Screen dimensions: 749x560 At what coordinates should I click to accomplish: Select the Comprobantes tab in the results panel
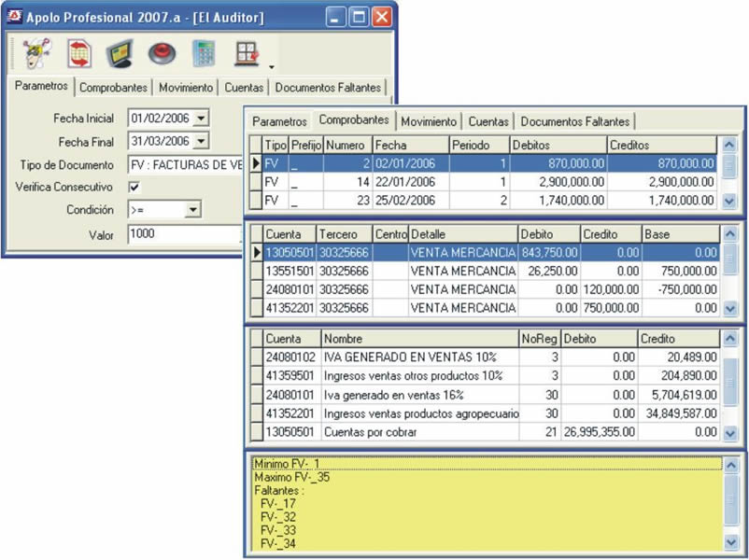pyautogui.click(x=354, y=119)
